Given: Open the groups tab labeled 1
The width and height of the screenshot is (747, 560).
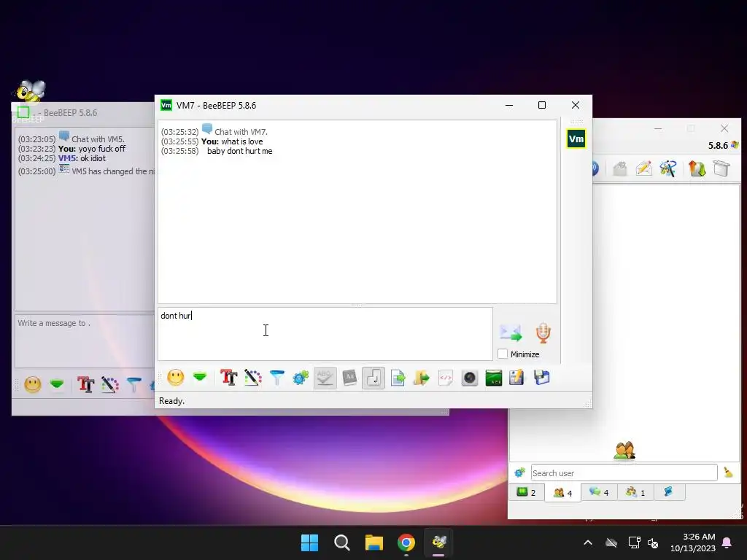Looking at the screenshot, I should tap(635, 492).
